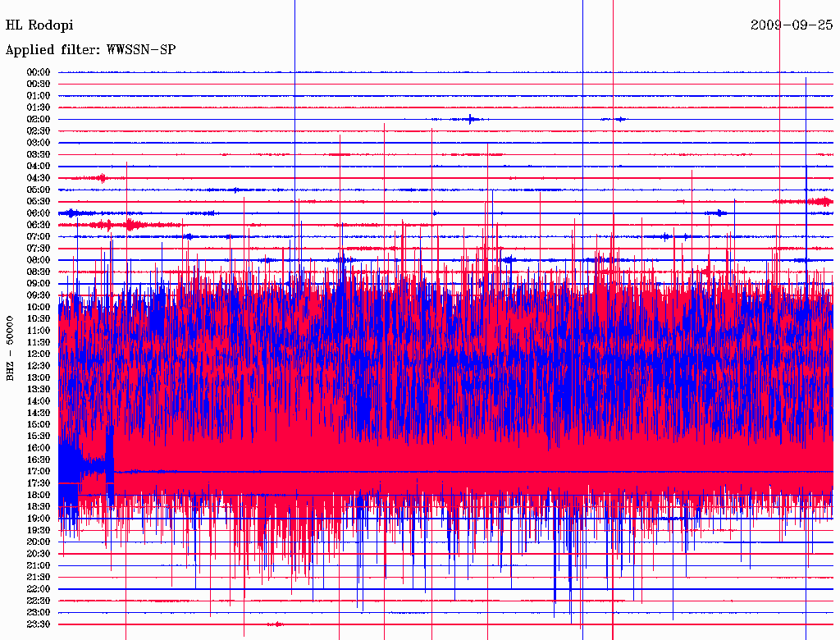Click the 01:00 time label
Image resolution: width=840 pixels, height=640 pixels.
coord(38,96)
